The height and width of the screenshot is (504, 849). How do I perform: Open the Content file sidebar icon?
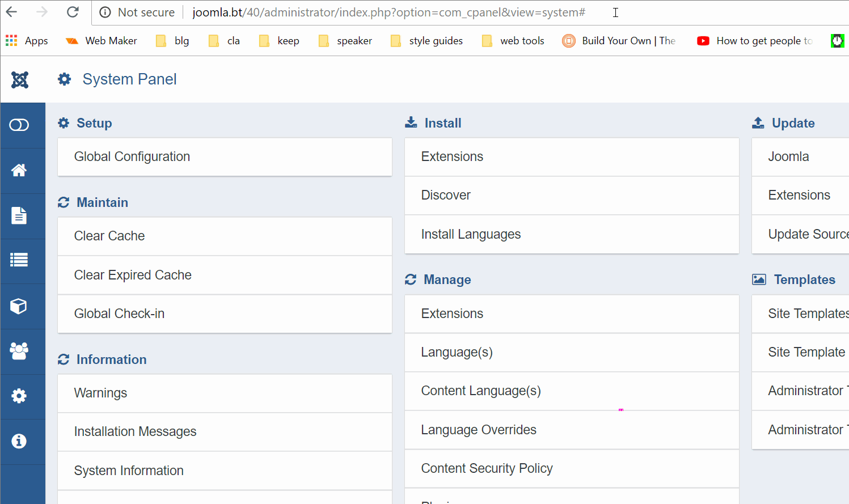coord(19,215)
